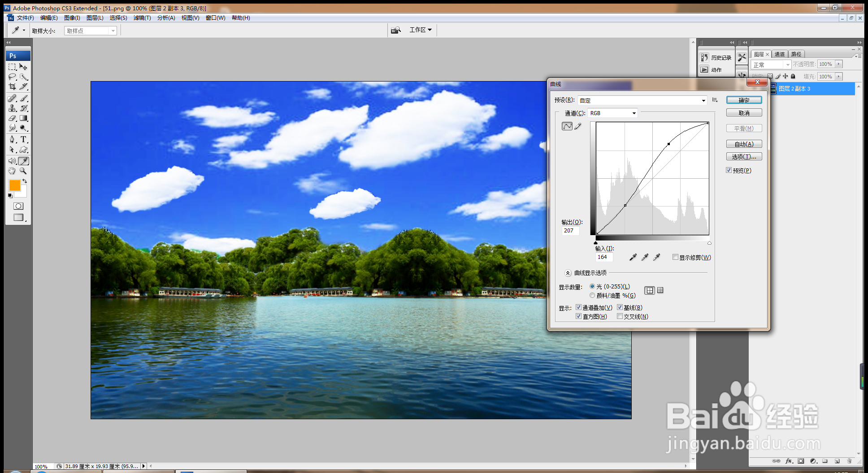Viewport: 868px width, 473px height.
Task: Select the Horizontal Type tool
Action: tap(24, 140)
